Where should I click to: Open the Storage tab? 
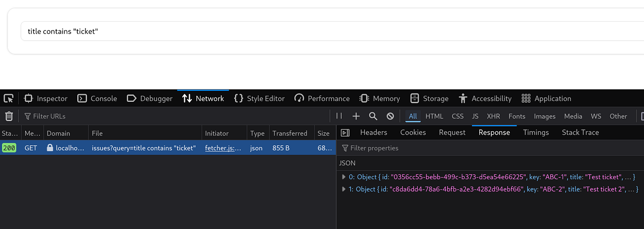click(429, 98)
